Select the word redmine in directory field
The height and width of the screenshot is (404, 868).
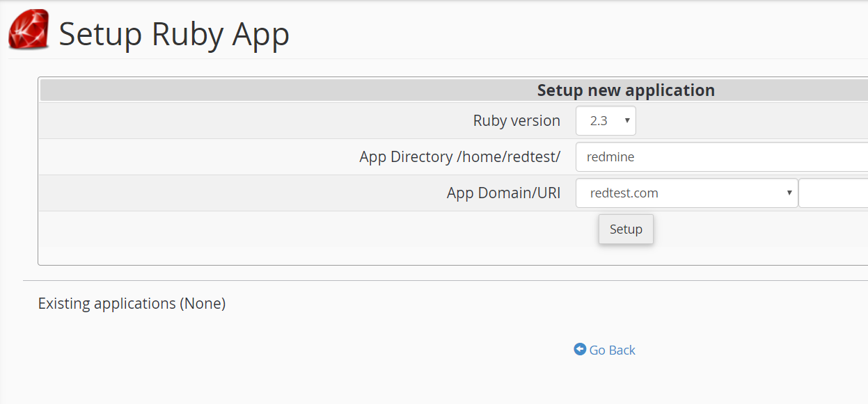(x=610, y=157)
